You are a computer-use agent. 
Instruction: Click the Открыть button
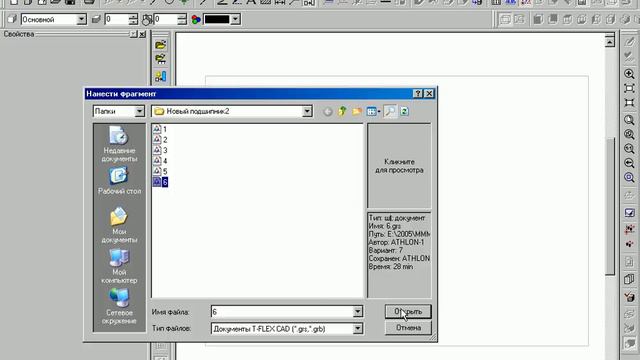click(408, 311)
